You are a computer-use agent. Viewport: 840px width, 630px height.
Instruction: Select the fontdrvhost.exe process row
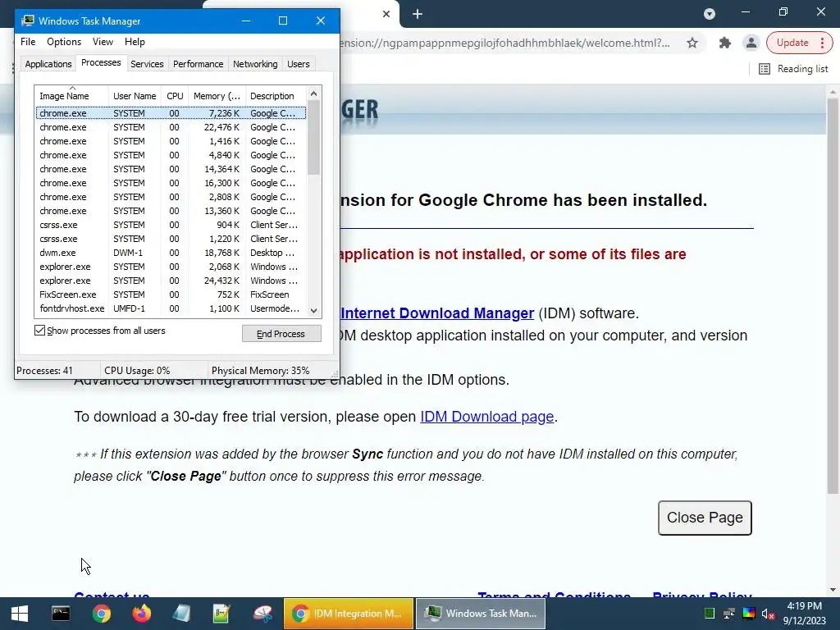pyautogui.click(x=171, y=308)
